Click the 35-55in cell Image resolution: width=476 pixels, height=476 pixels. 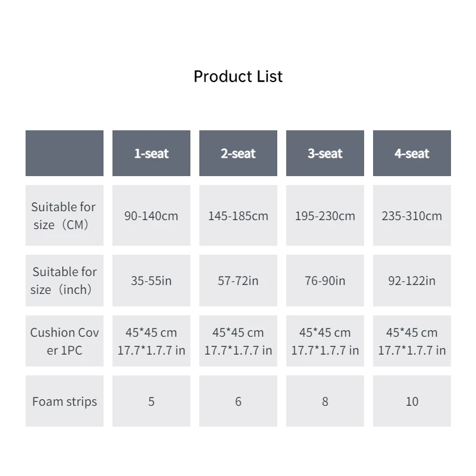pos(151,280)
